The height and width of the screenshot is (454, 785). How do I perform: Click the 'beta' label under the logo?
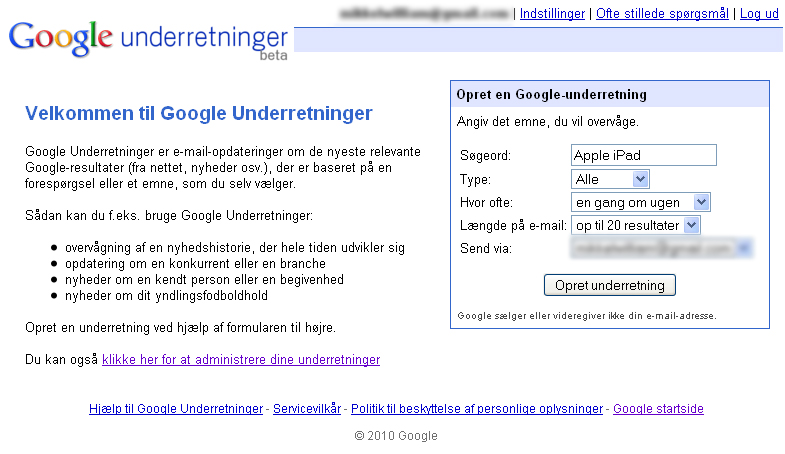(x=273, y=56)
